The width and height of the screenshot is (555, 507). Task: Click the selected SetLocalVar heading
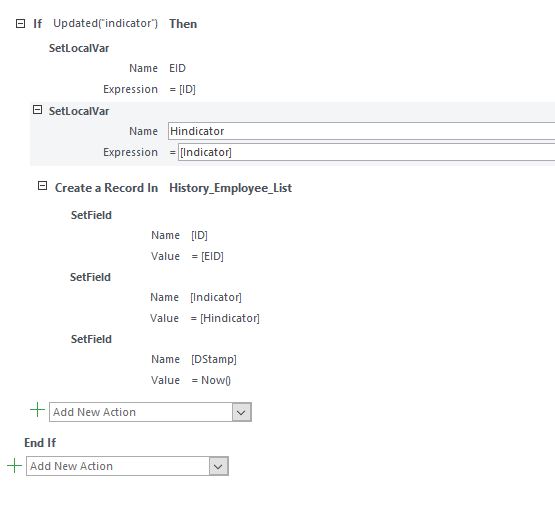point(79,111)
